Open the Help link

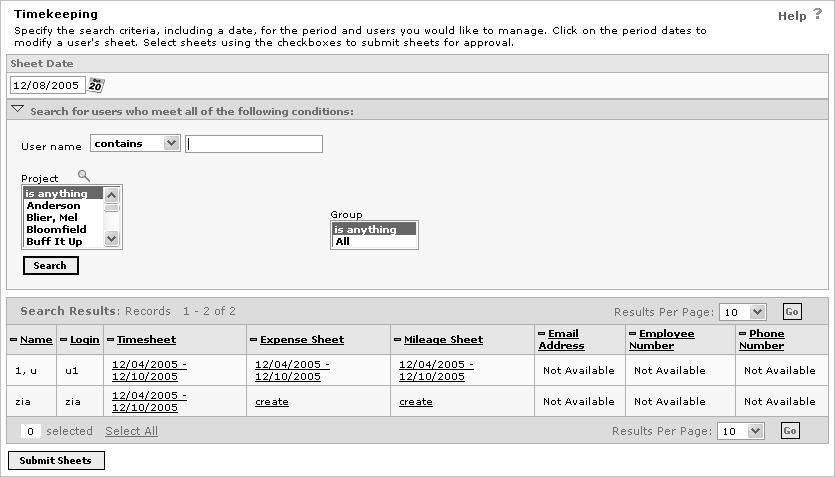pos(792,16)
